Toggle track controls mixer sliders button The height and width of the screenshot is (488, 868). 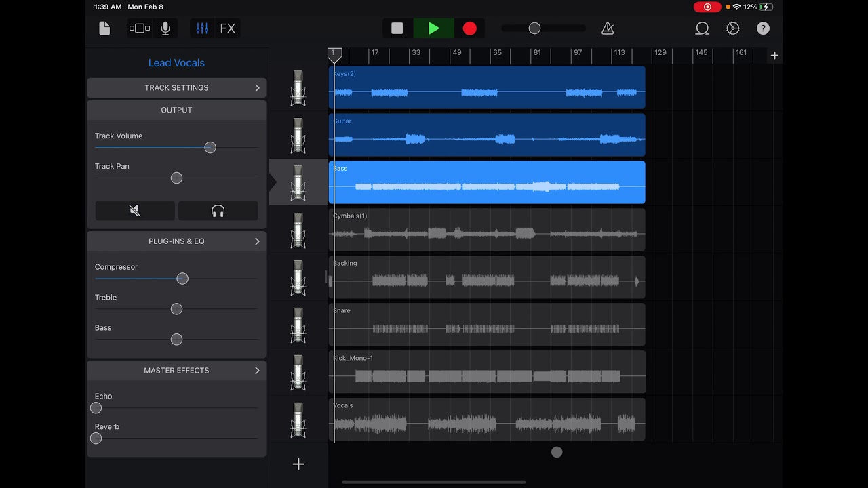coord(202,28)
